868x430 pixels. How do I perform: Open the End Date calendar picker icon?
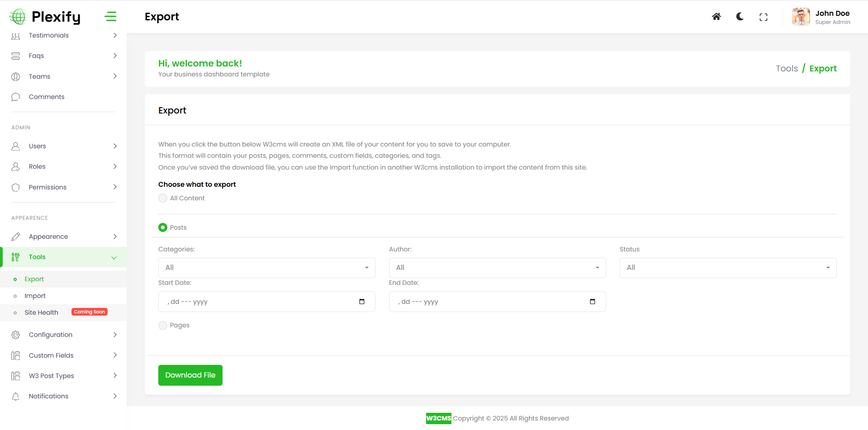[593, 302]
